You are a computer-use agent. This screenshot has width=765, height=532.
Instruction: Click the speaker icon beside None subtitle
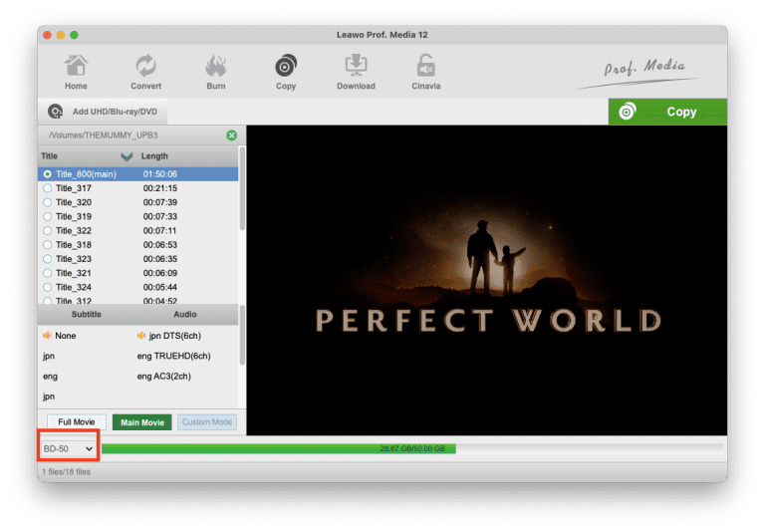tap(48, 336)
